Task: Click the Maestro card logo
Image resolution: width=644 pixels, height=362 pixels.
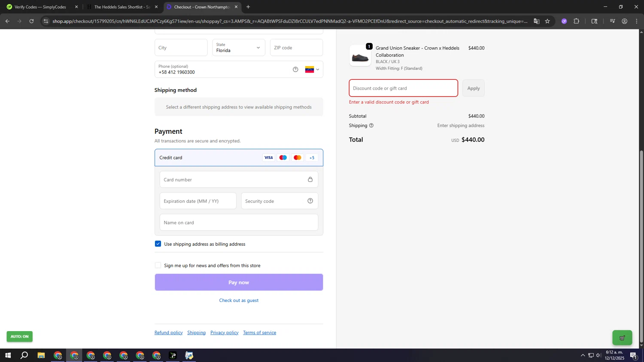Action: pos(283,158)
